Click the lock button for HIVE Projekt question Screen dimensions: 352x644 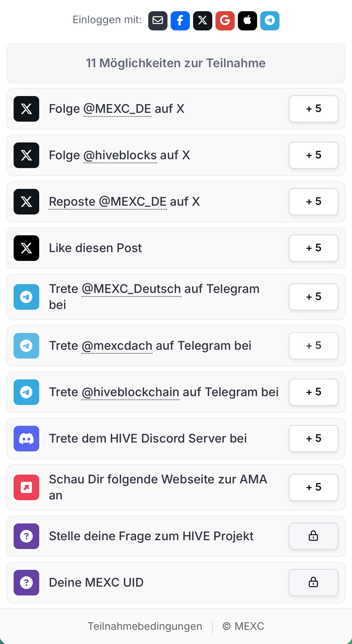(x=313, y=536)
